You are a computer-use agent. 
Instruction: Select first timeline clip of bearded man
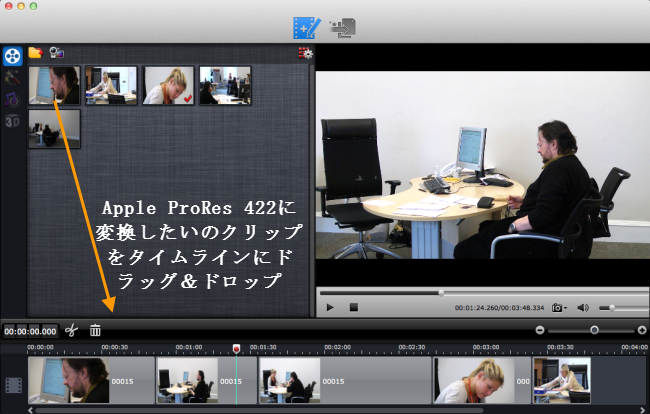(x=91, y=380)
